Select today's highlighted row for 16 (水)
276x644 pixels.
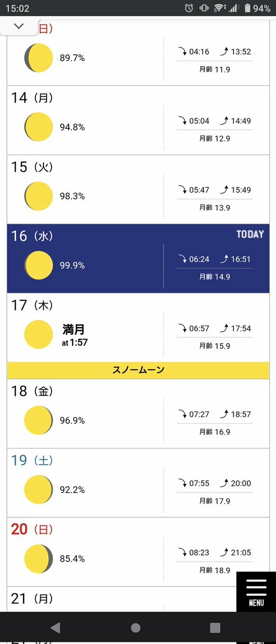coord(138,258)
